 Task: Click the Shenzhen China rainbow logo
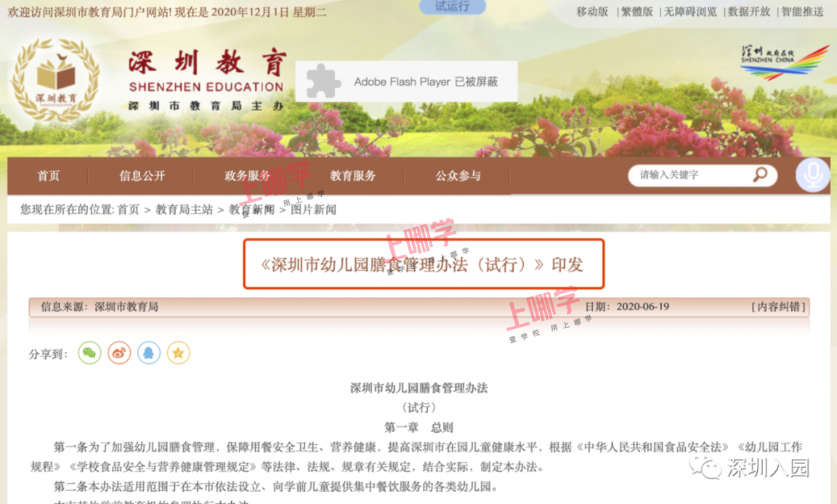pos(785,62)
